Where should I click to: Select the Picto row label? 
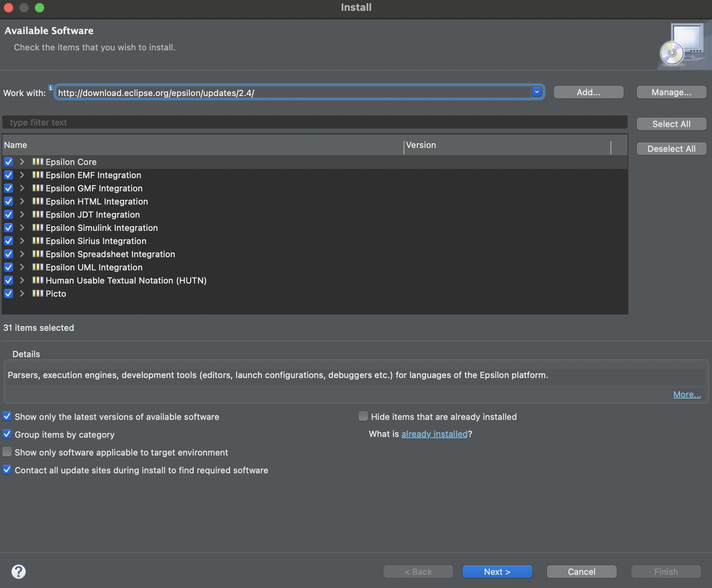pyautogui.click(x=56, y=294)
